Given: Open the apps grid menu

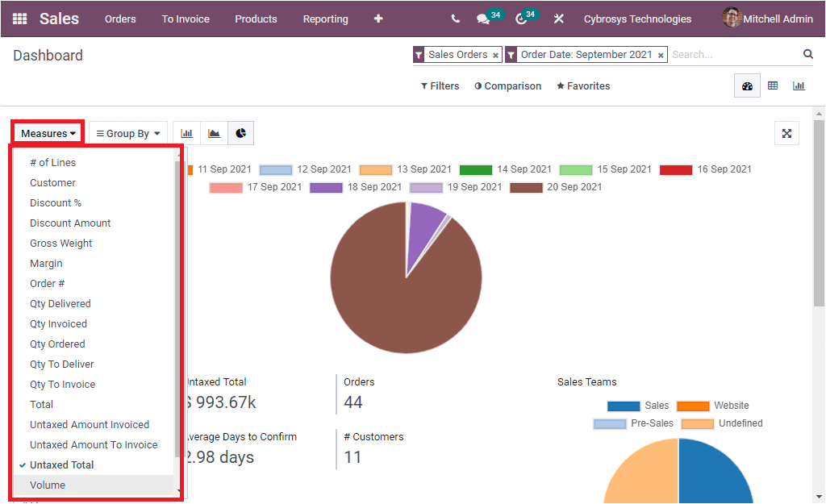Looking at the screenshot, I should point(18,18).
